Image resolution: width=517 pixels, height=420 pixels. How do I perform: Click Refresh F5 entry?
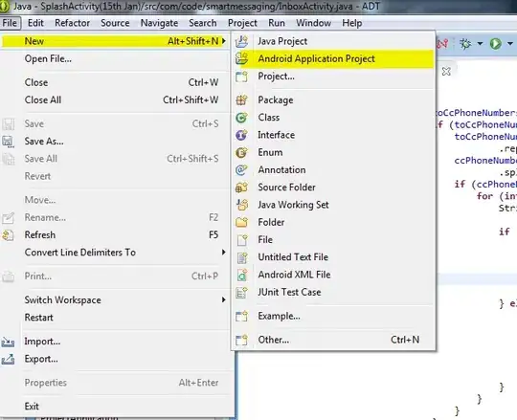click(x=116, y=235)
